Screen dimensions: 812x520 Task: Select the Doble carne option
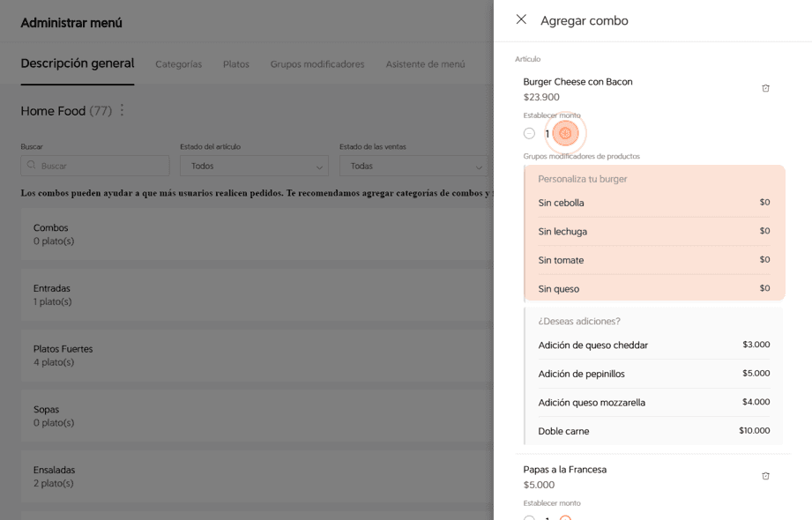click(654, 431)
